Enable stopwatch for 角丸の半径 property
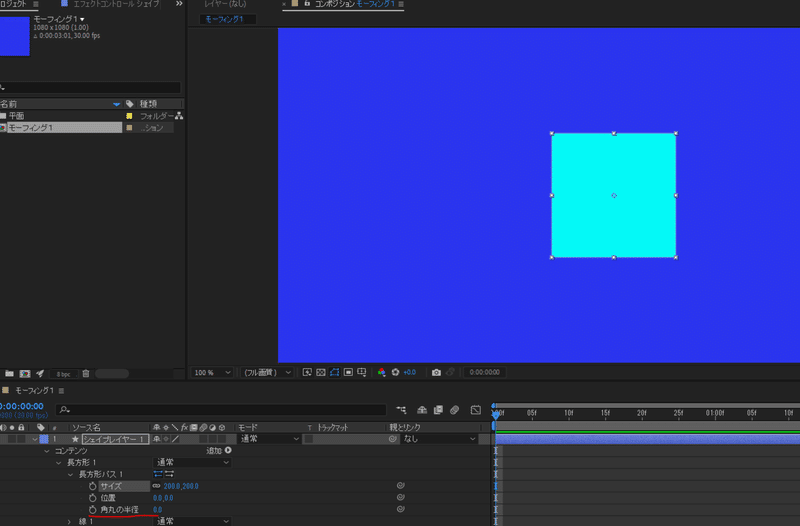 pyautogui.click(x=92, y=510)
